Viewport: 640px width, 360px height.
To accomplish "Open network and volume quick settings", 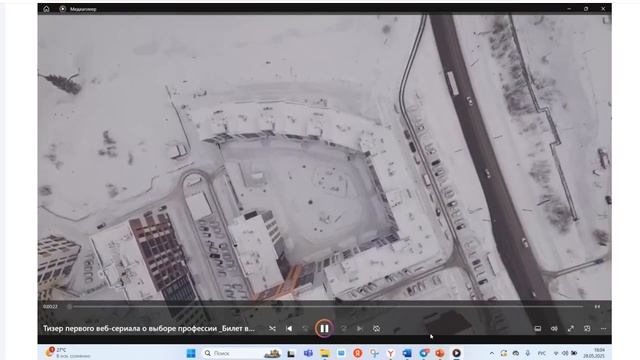I will (x=565, y=353).
